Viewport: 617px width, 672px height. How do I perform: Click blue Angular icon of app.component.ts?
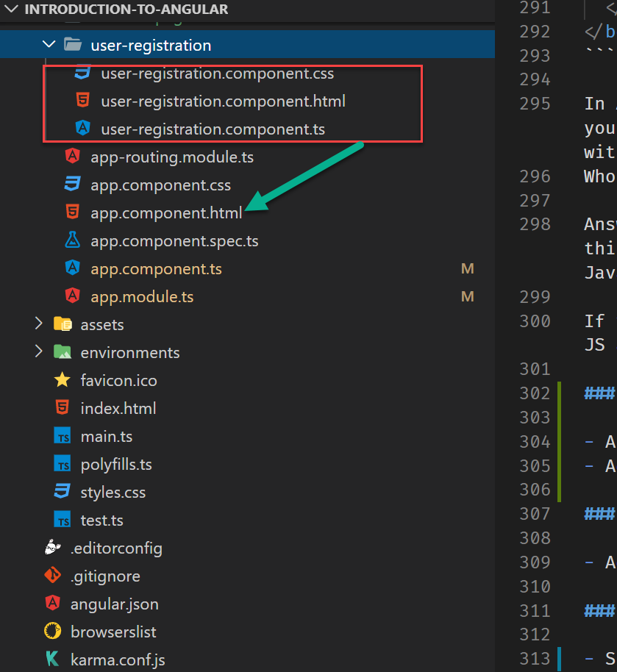pos(73,268)
